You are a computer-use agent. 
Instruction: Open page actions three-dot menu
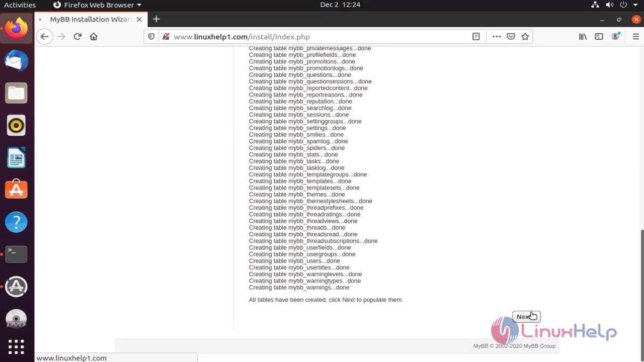pyautogui.click(x=497, y=37)
